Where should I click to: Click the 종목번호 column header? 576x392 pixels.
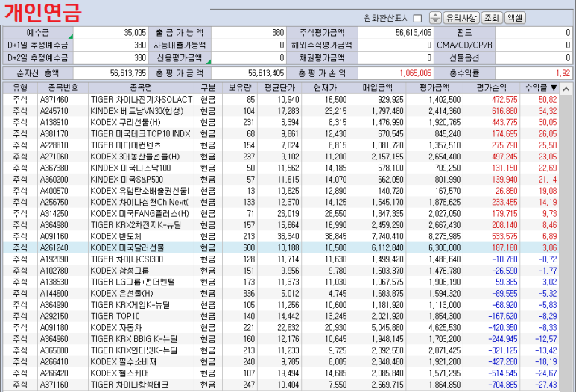63,88
